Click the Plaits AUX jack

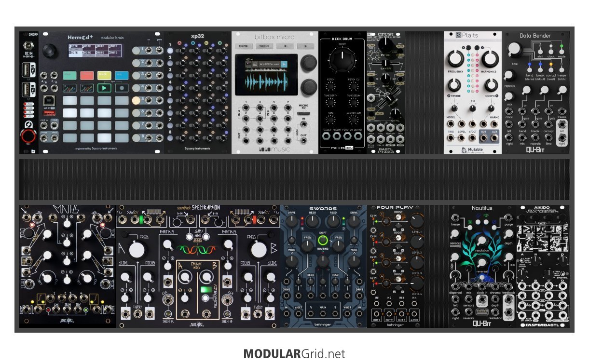click(x=494, y=138)
